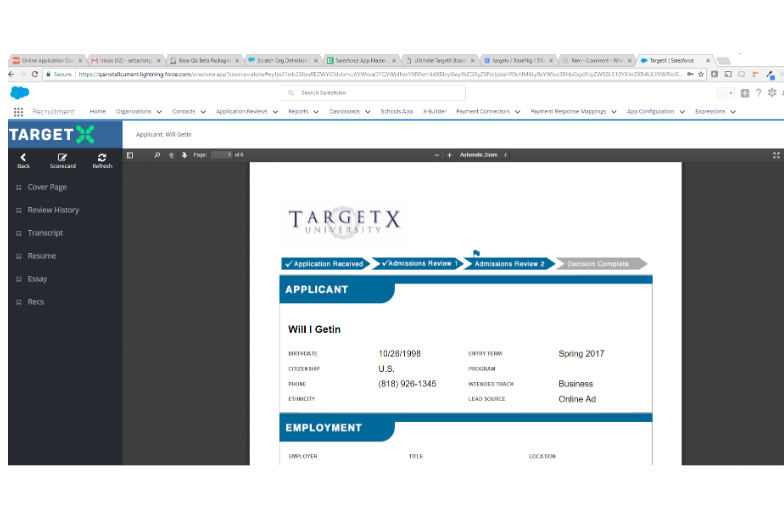Click the browser address bar URL
The height and width of the screenshot is (520, 784).
tap(380, 74)
